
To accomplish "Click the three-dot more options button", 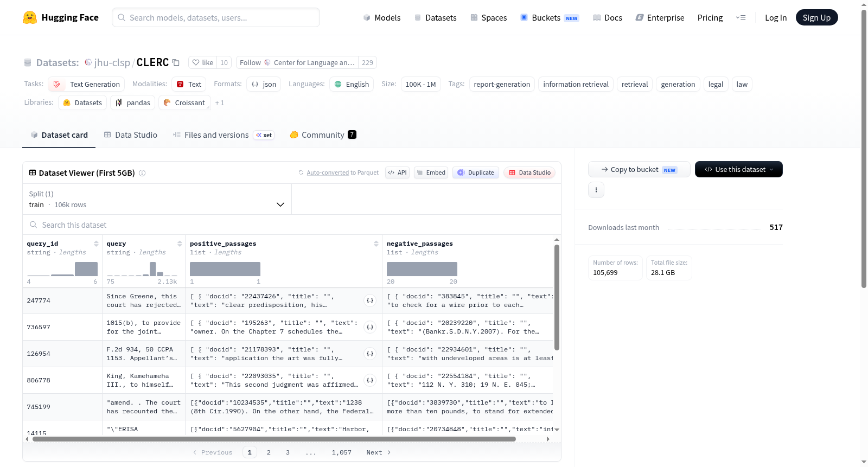I will click(596, 190).
